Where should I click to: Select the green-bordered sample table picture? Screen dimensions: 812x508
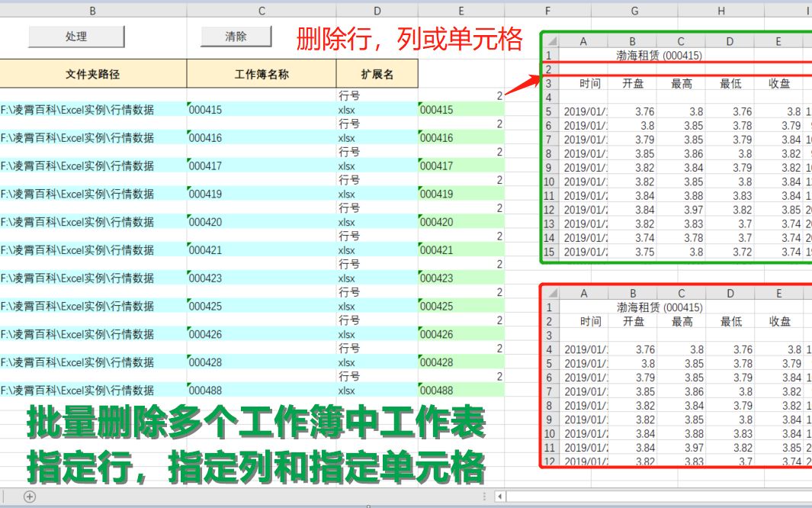676,147
